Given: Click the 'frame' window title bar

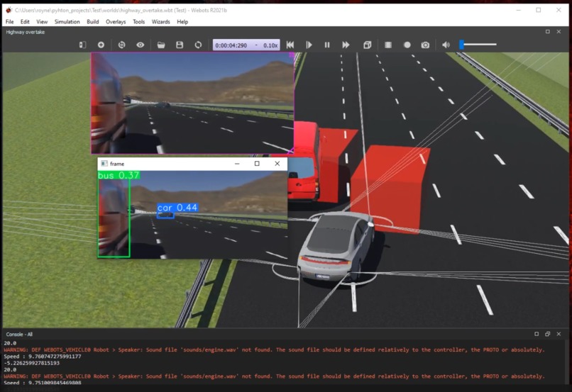Looking at the screenshot, I should coord(192,164).
